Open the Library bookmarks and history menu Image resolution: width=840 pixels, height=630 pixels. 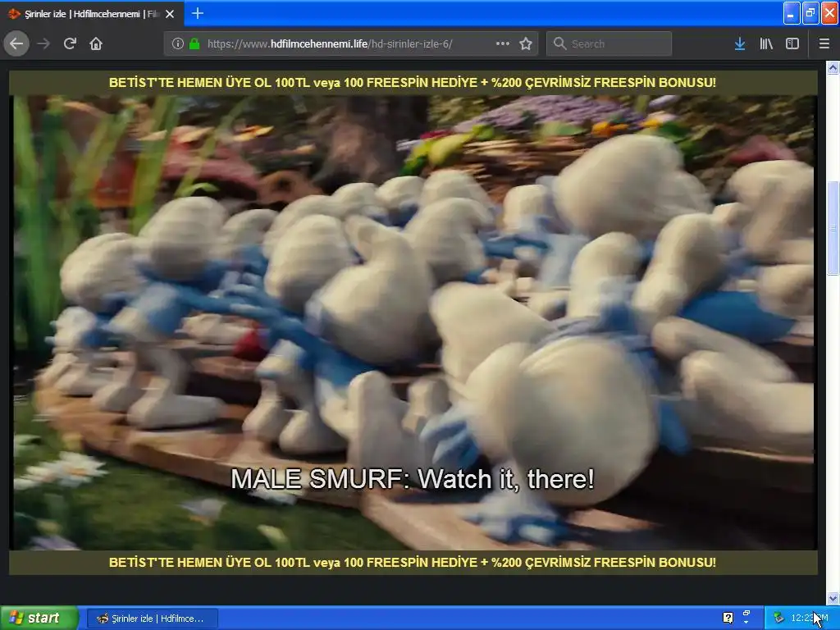[766, 44]
